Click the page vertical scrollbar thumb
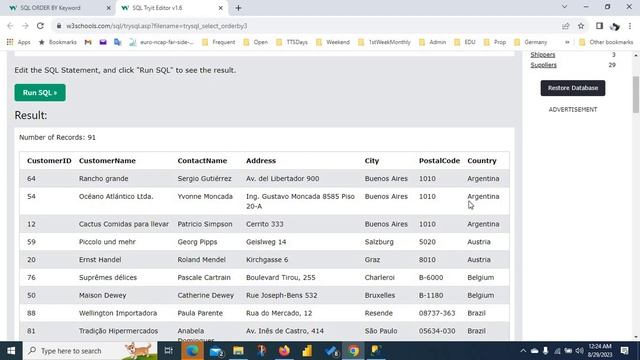Image resolution: width=640 pixels, height=360 pixels. point(636,94)
